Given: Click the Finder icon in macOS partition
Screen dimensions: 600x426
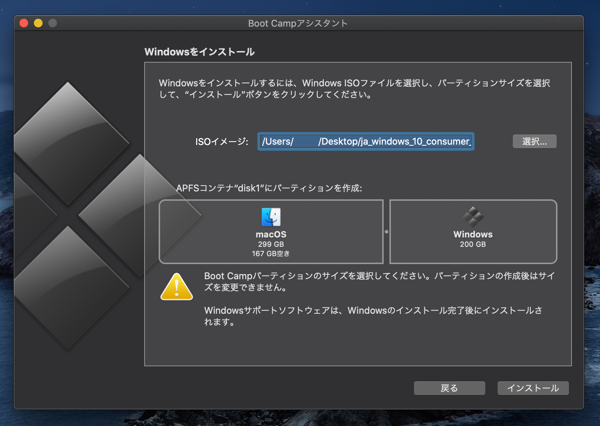Looking at the screenshot, I should [271, 217].
